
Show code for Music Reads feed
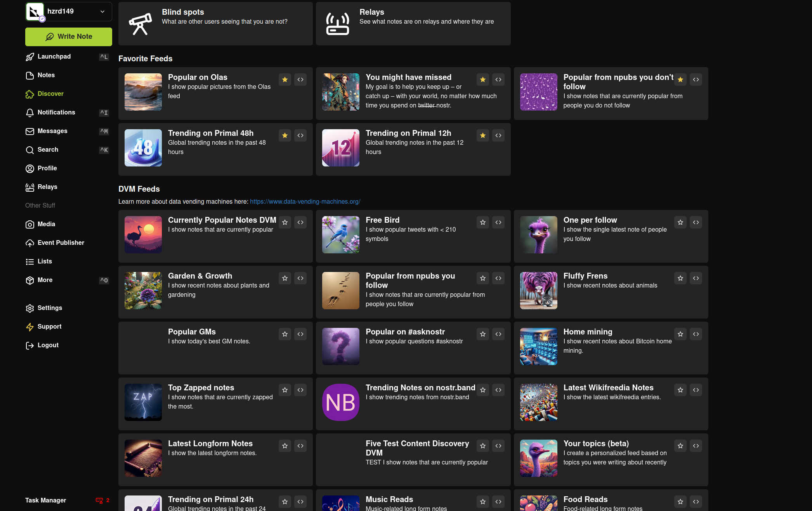pyautogui.click(x=498, y=502)
